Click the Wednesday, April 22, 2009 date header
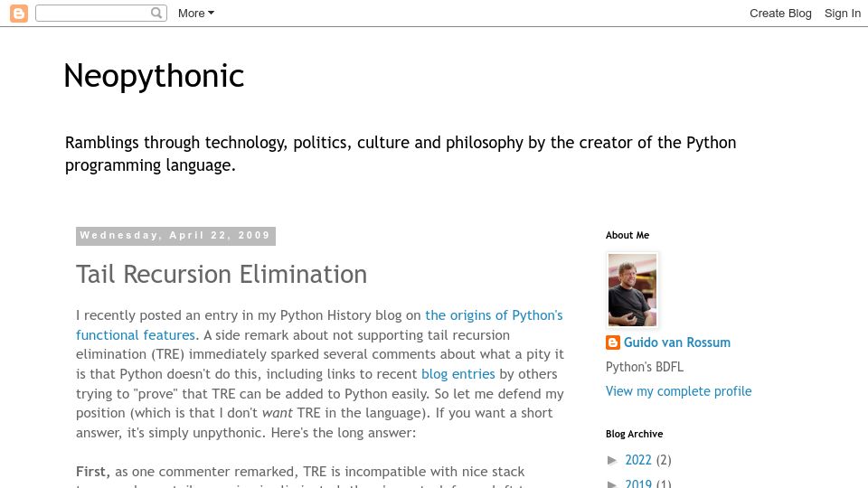Image resolution: width=868 pixels, height=488 pixels. pos(175,236)
